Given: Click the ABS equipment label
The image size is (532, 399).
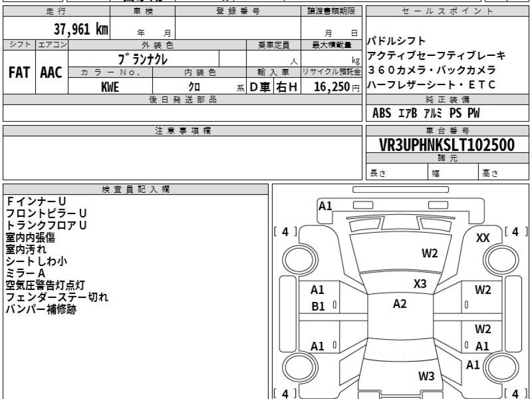Looking at the screenshot, I should click(381, 113).
